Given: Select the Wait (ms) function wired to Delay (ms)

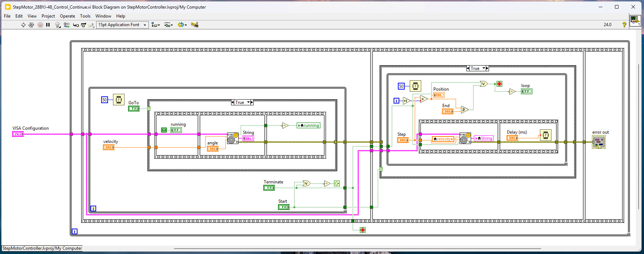Looking at the screenshot, I should point(545,135).
